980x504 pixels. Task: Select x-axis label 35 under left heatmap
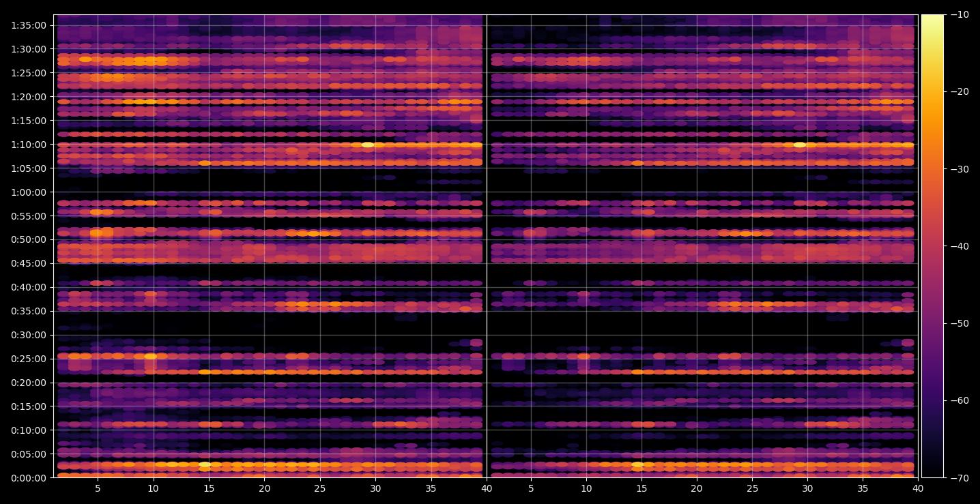point(431,489)
